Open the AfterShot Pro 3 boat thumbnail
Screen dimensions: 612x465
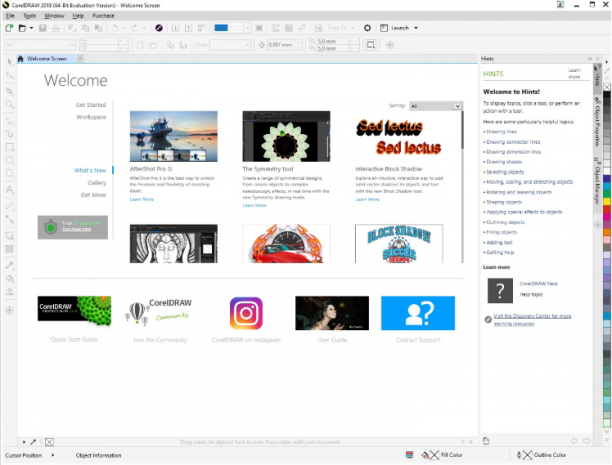point(174,136)
